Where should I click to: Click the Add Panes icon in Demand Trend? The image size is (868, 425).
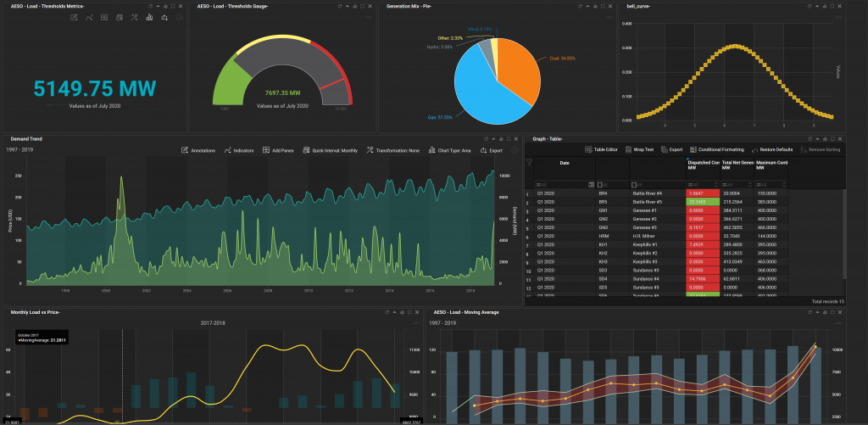pos(266,150)
